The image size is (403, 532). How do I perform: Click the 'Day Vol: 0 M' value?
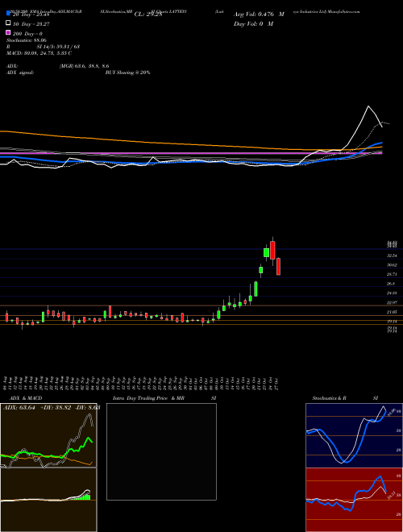(253, 23)
